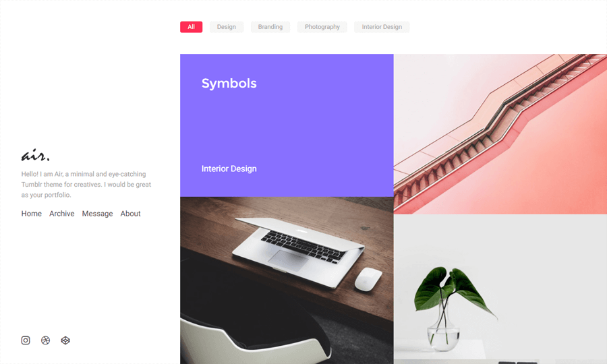This screenshot has height=364, width=607.
Task: Open the About link
Action: tap(130, 214)
